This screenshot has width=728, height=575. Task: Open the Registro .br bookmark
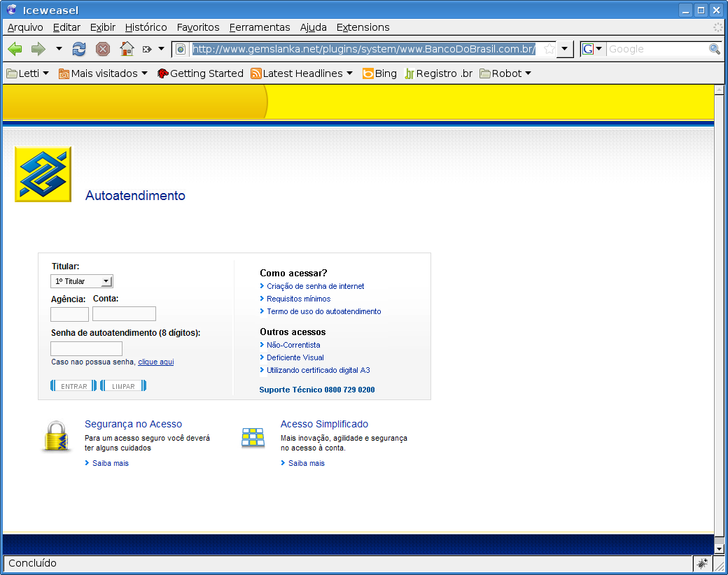[x=438, y=73]
